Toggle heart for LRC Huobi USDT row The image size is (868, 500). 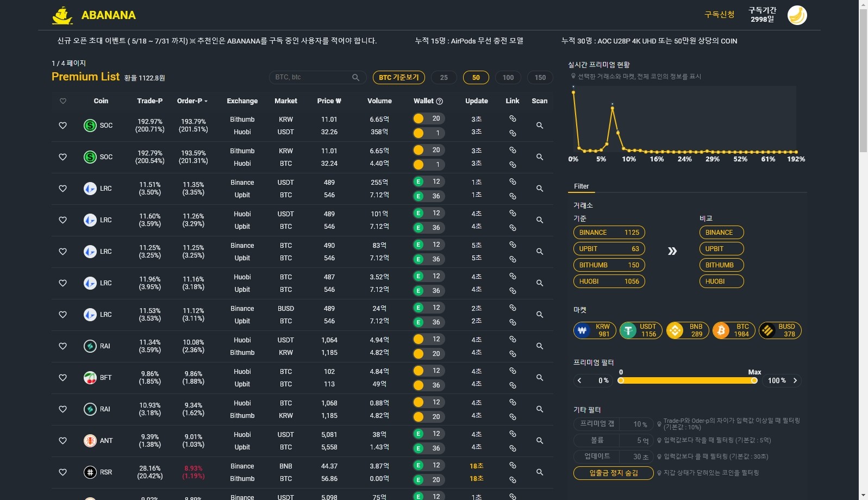[63, 220]
